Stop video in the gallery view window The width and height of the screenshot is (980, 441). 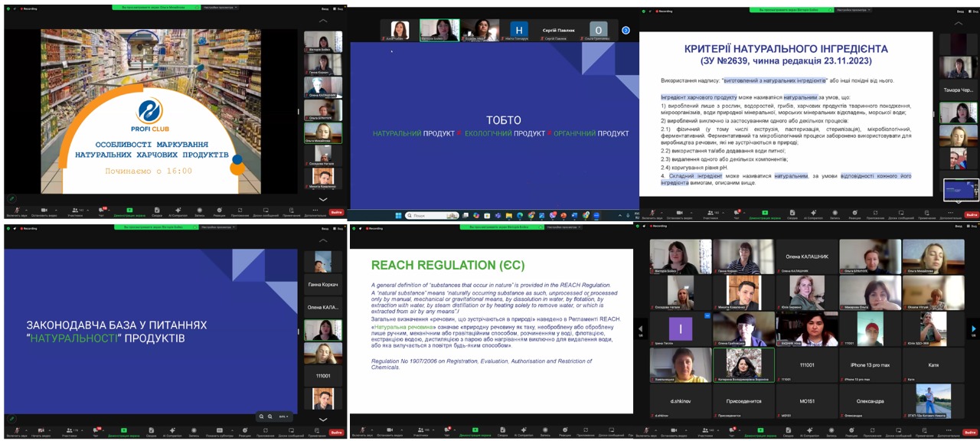(674, 433)
